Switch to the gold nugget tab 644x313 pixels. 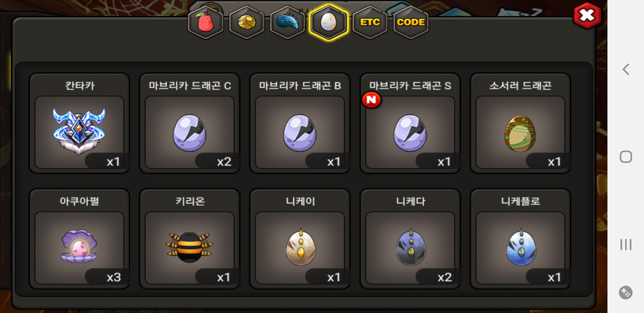[x=246, y=23]
